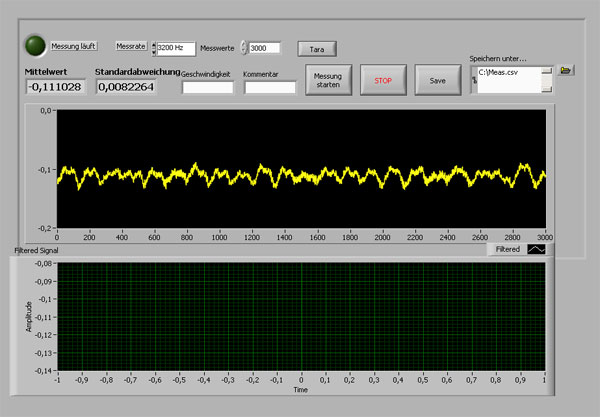Viewport: 600px width, 417px height.
Task: Click the Save button
Action: [x=437, y=80]
